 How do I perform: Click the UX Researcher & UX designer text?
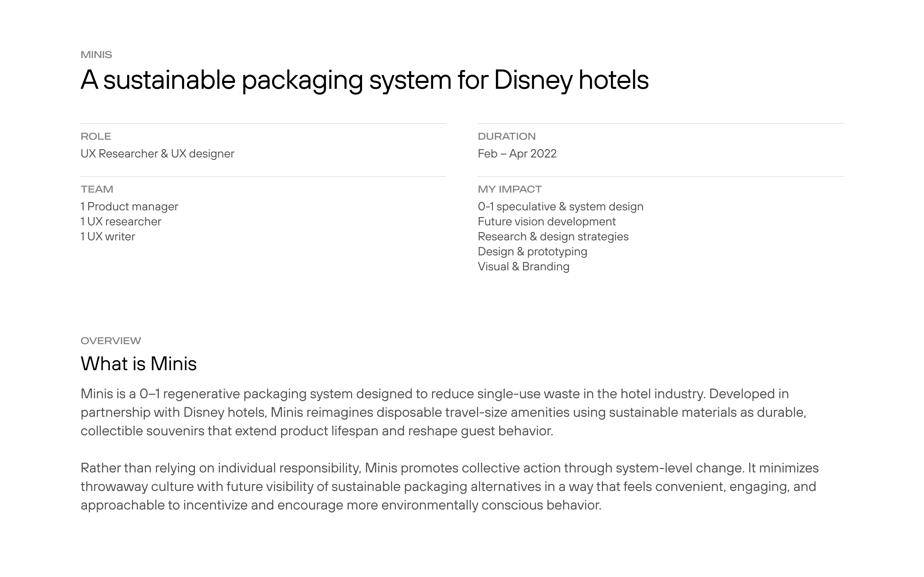point(157,154)
